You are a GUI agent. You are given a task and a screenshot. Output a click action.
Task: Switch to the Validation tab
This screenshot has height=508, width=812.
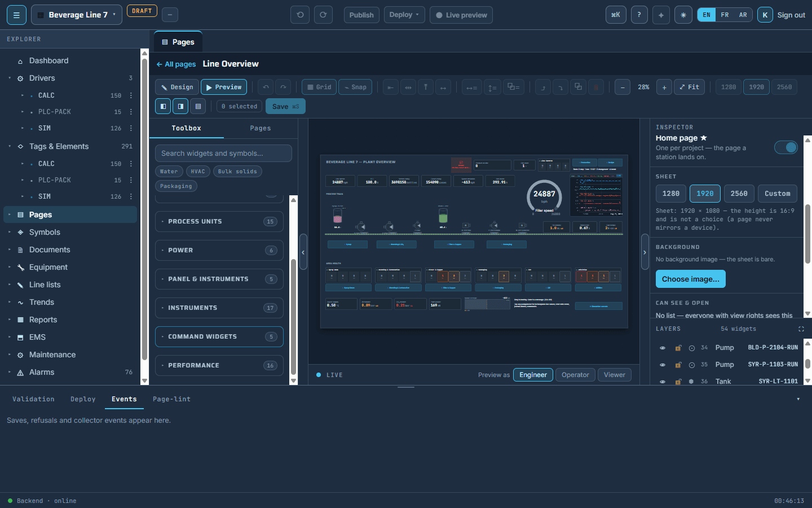point(33,399)
